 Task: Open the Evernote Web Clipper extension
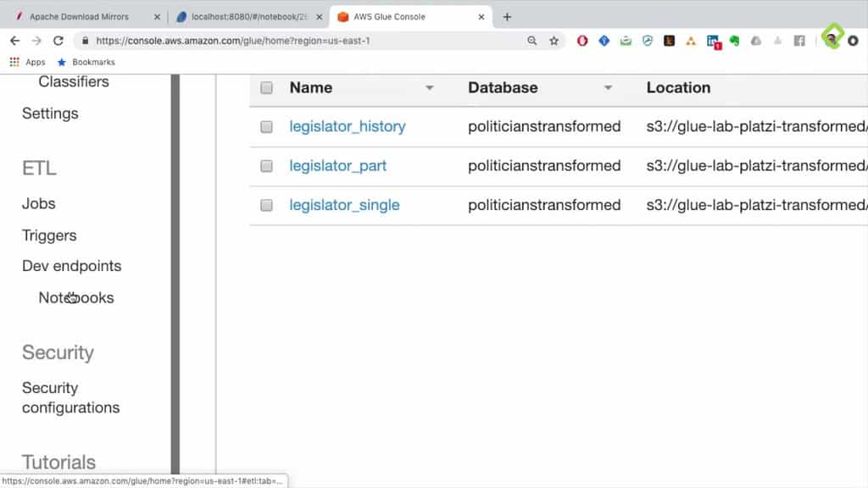732,40
